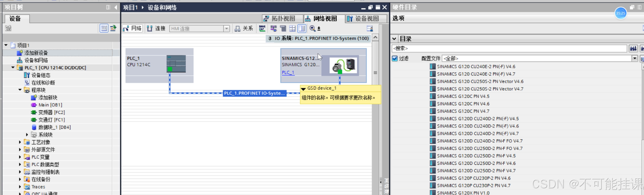Click the green PROFINET port on PLC_1

pyautogui.click(x=170, y=69)
